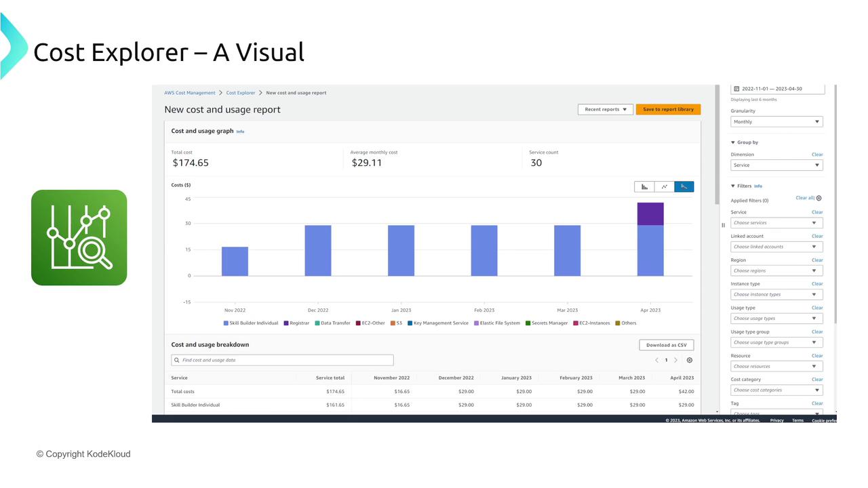The image size is (868, 488).
Task: Click the search icon in the find data box
Action: pyautogui.click(x=177, y=361)
